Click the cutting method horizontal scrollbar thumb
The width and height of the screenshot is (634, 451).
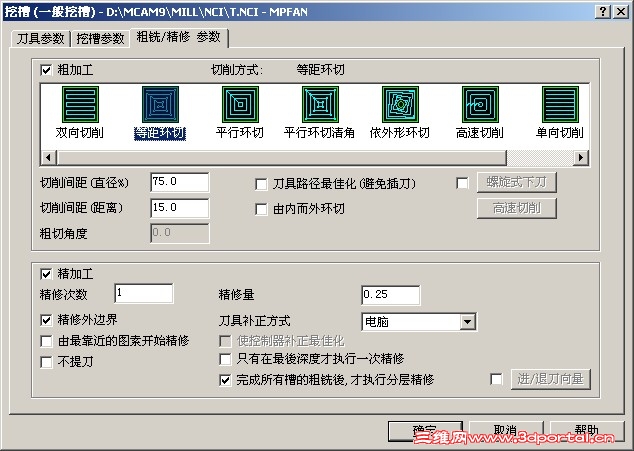pyautogui.click(x=281, y=157)
